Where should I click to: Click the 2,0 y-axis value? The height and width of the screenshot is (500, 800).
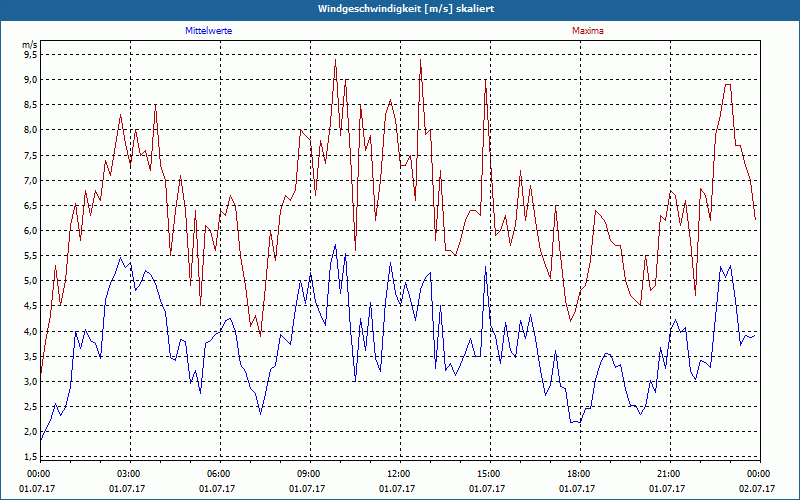tap(30, 432)
